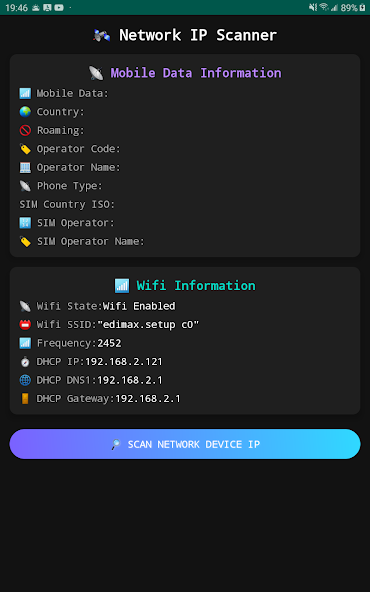Click the red icon next to Wifi SSID

[x=25, y=325]
